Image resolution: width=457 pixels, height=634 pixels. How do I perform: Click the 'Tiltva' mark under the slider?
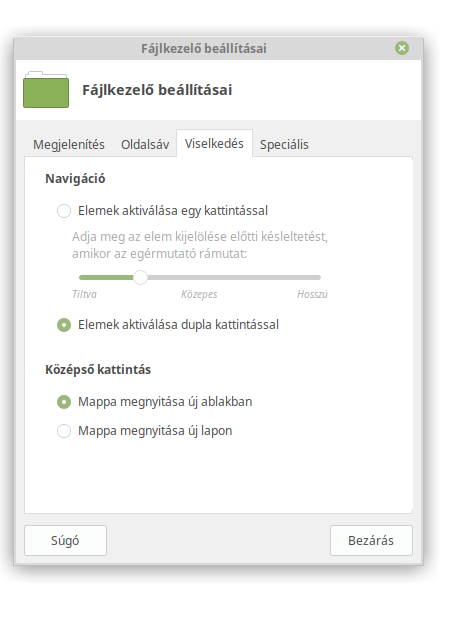coord(84,294)
